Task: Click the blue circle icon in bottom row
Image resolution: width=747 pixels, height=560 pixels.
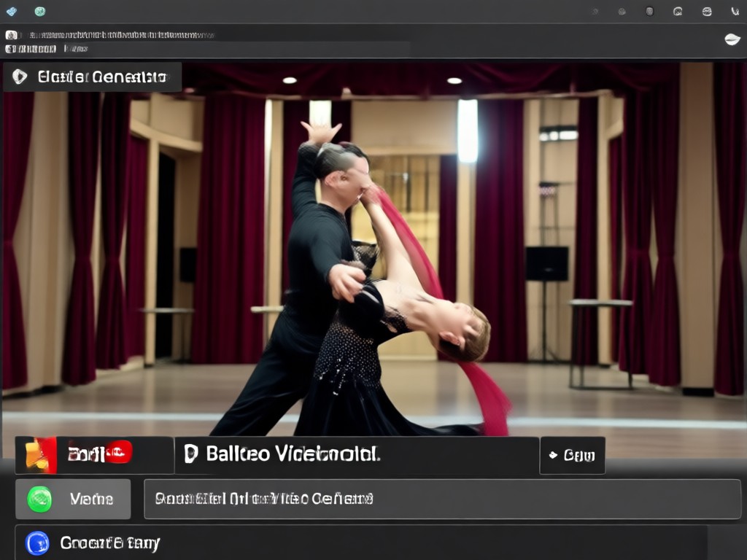Action: pos(37,543)
